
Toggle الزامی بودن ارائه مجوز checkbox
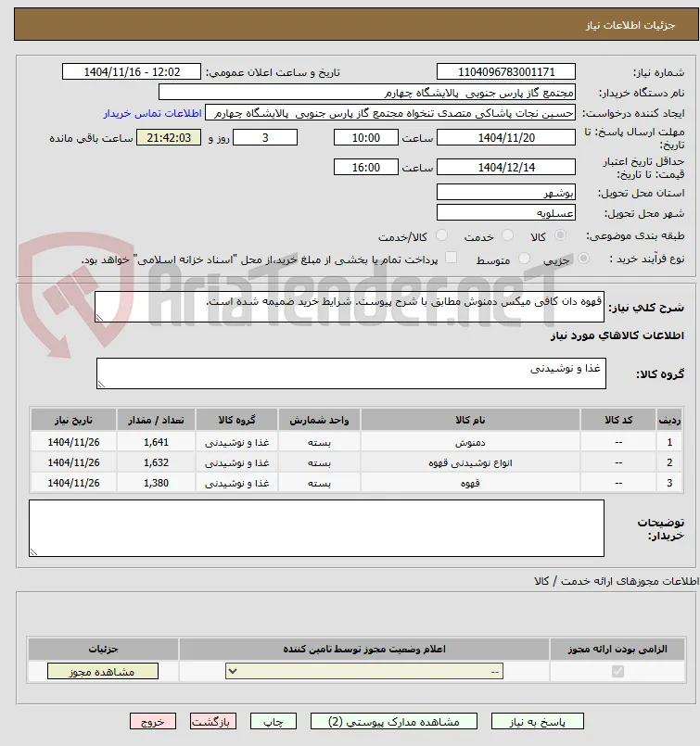617,671
